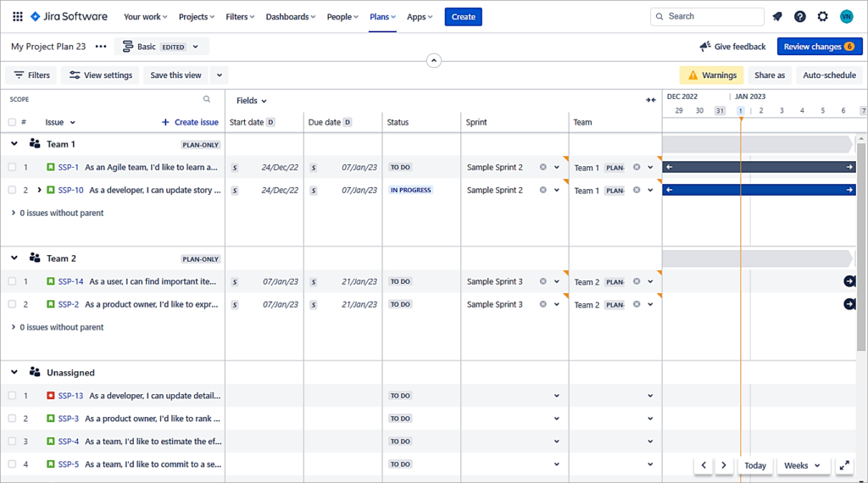
Task: Open the Dashboards menu
Action: pos(290,17)
